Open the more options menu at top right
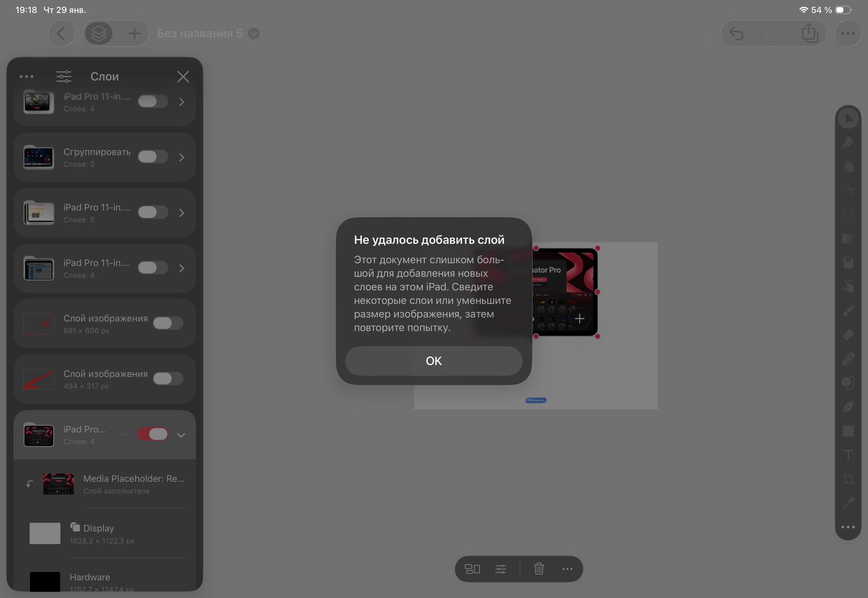 point(848,34)
